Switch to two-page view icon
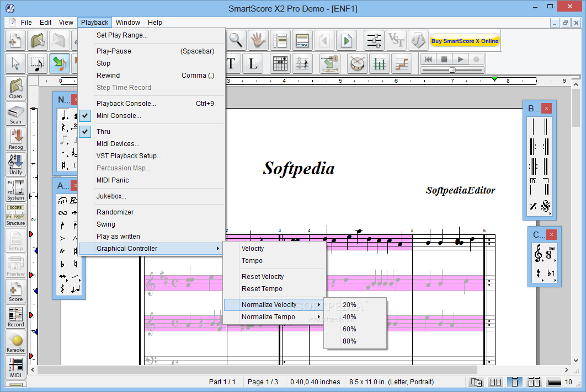The image size is (586, 392). tap(496, 382)
